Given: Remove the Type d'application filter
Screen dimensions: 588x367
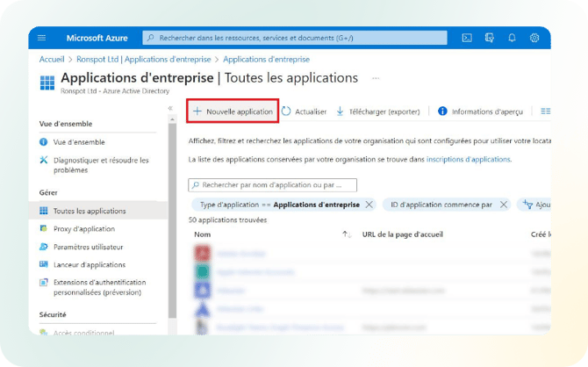Looking at the screenshot, I should coord(369,205).
